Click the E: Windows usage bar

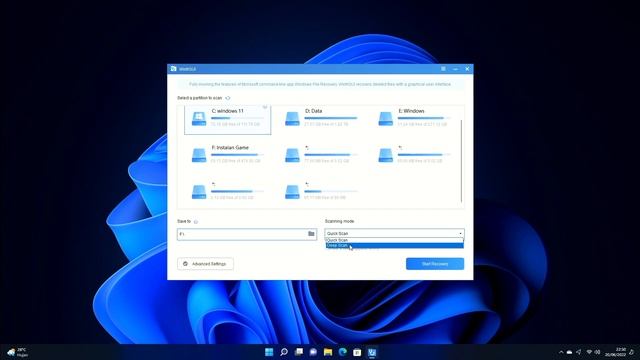click(424, 118)
